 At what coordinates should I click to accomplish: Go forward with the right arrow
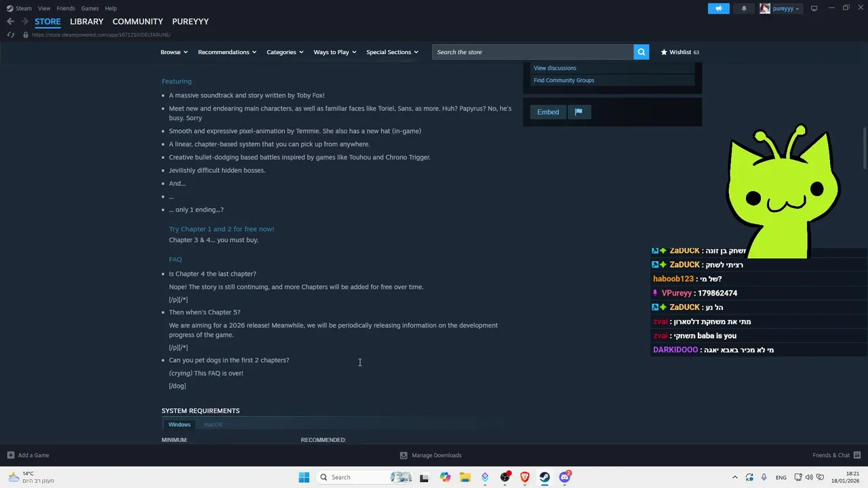pos(24,22)
